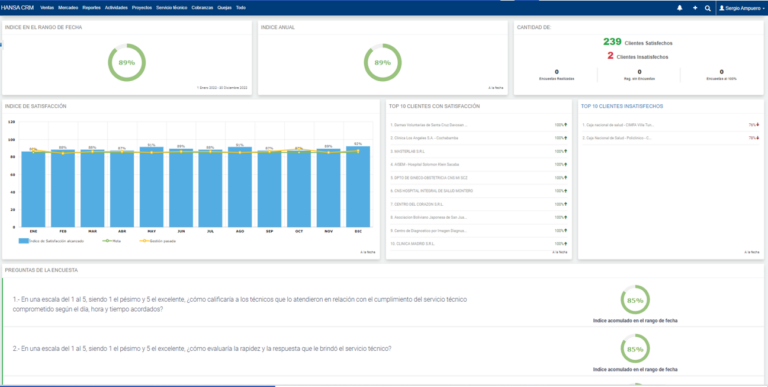Open client MASTERLAB S.R.L.
Image resolution: width=768 pixels, height=387 pixels.
408,151
